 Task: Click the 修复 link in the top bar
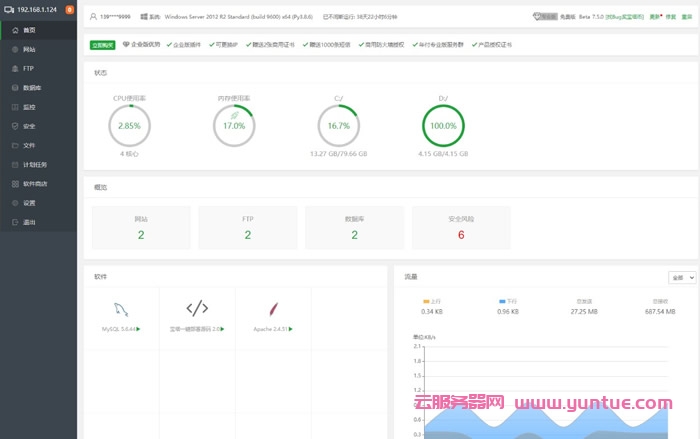670,17
